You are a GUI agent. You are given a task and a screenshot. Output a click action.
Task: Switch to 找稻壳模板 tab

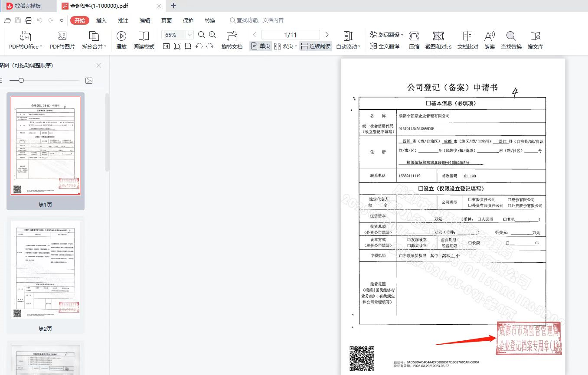28,6
